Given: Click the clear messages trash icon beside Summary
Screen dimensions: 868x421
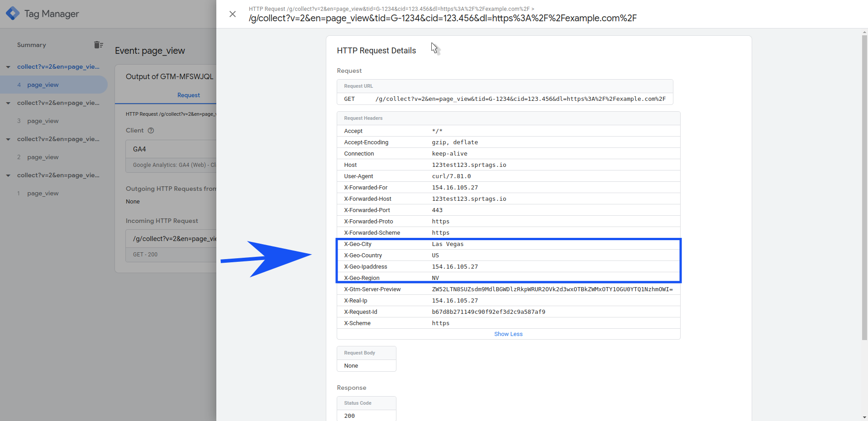Looking at the screenshot, I should pyautogui.click(x=99, y=45).
